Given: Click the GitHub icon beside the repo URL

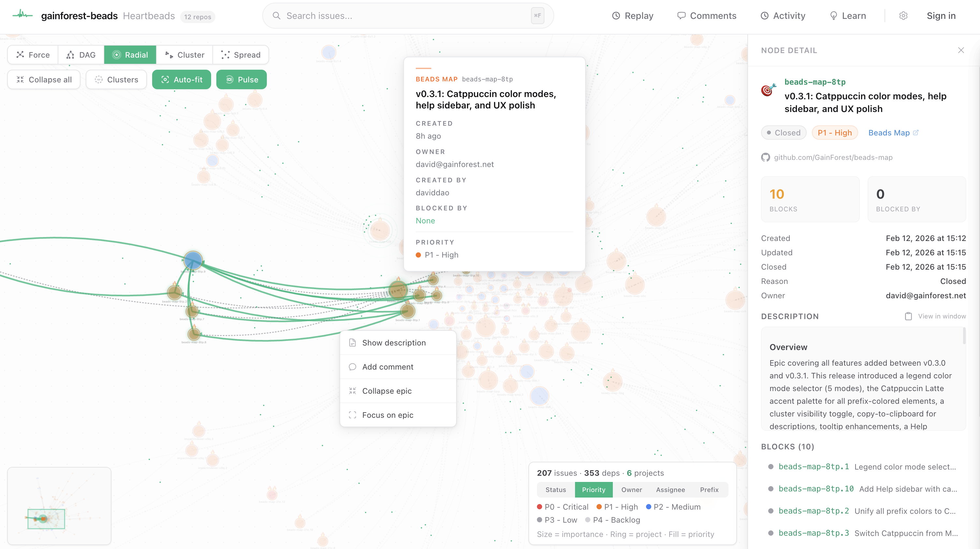Looking at the screenshot, I should pos(765,157).
